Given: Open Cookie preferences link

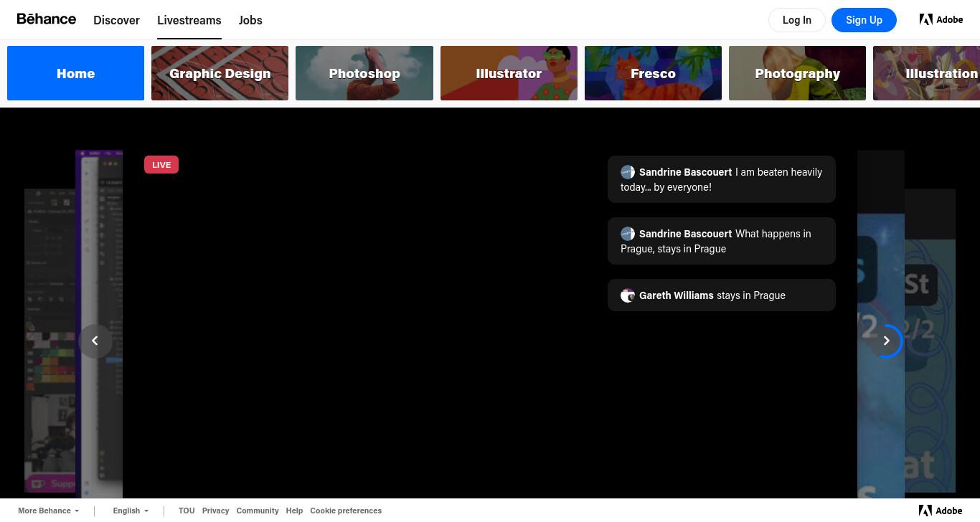Looking at the screenshot, I should pyautogui.click(x=346, y=511).
